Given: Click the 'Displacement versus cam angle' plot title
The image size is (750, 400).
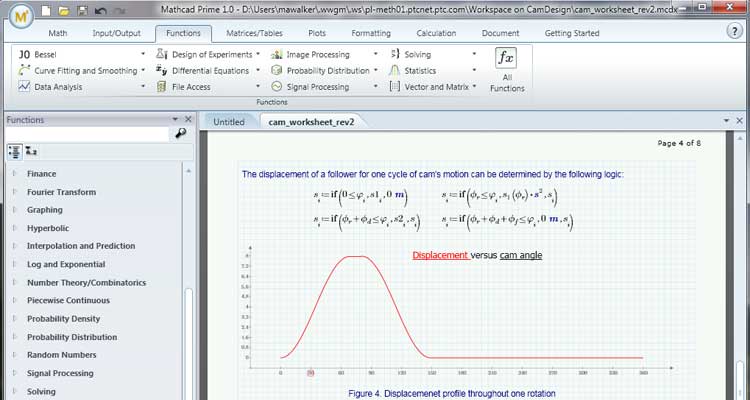Looking at the screenshot, I should pos(477,256).
